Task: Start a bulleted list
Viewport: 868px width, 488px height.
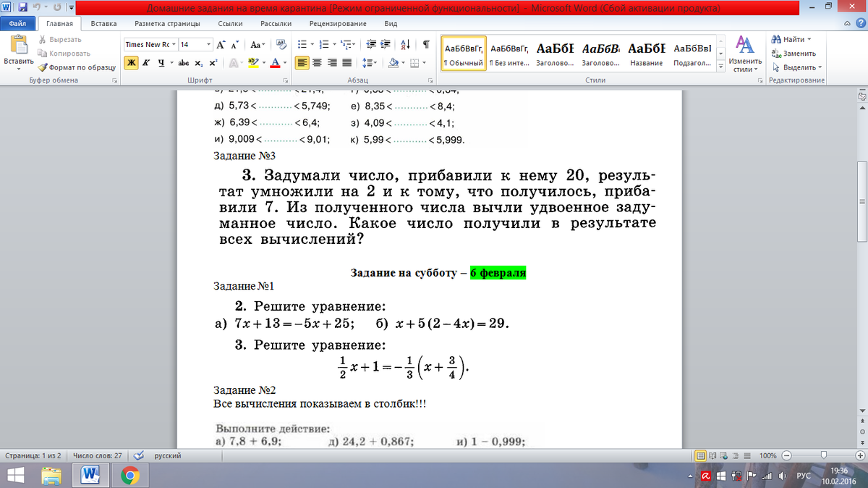Action: [x=302, y=44]
